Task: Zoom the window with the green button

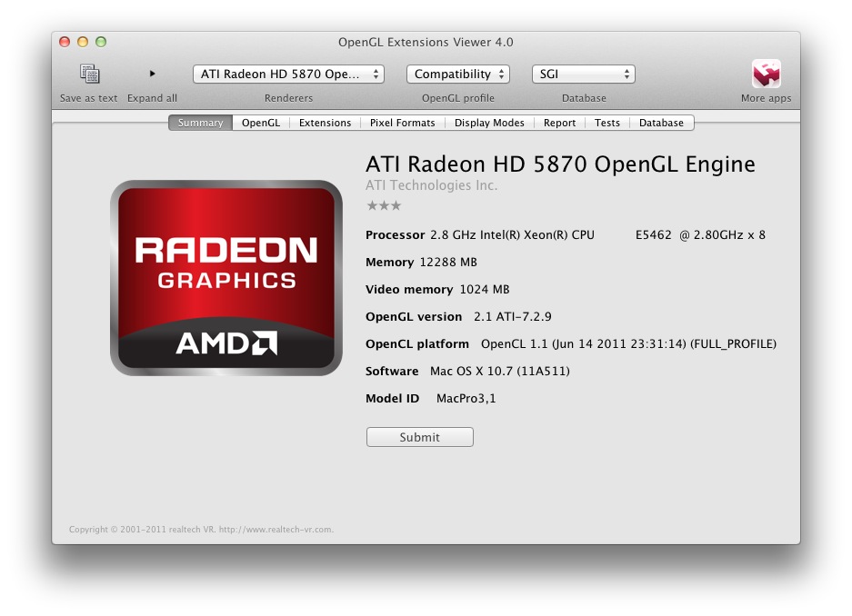Action: [101, 42]
